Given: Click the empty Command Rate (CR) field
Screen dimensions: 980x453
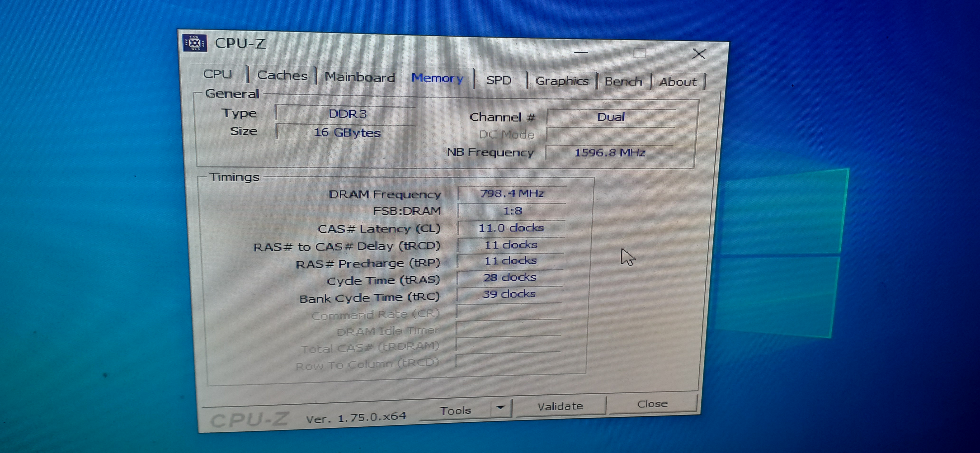Looking at the screenshot, I should 509,311.
